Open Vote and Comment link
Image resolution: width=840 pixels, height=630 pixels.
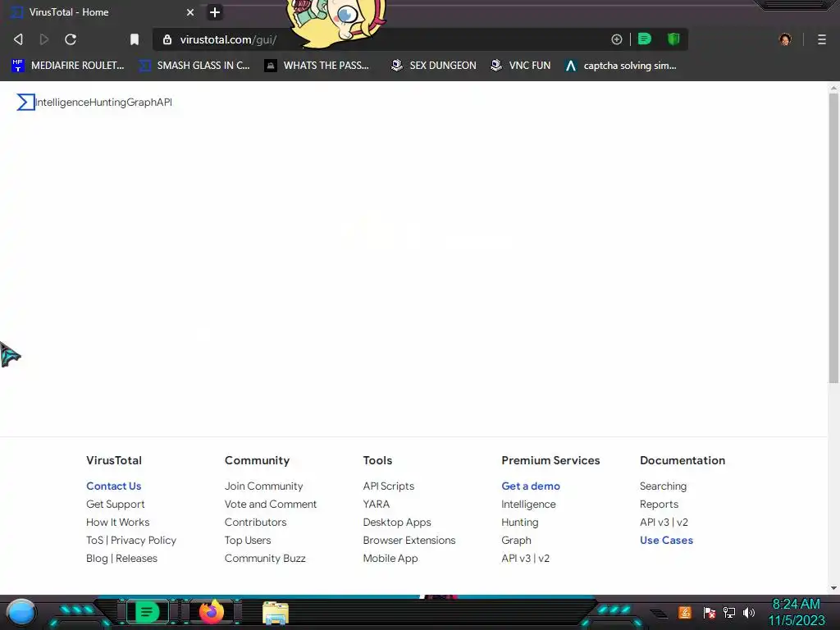271,504
